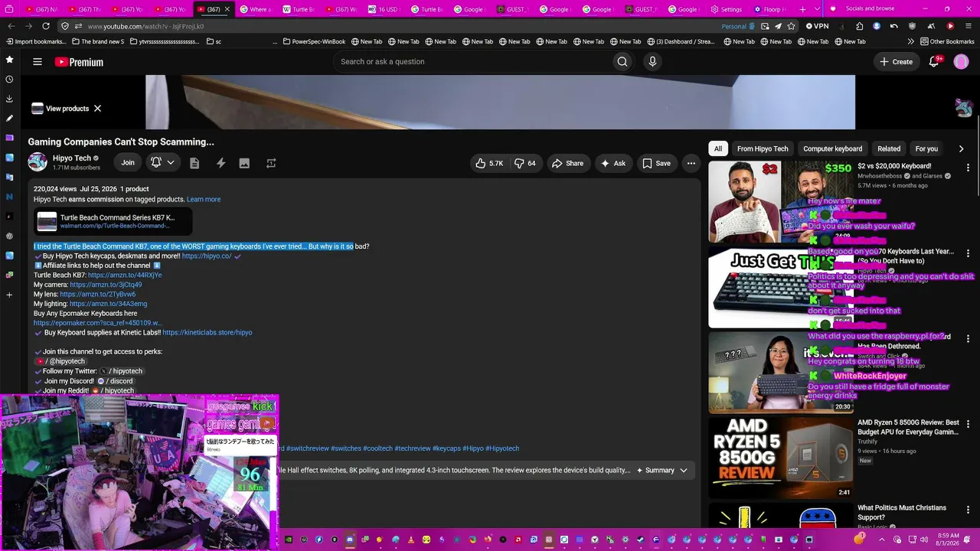Save the video to a playlist
The width and height of the screenshot is (980, 551).
pos(656,163)
